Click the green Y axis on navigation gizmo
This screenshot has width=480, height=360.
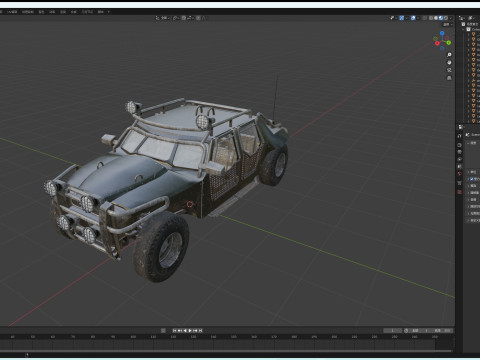point(449,43)
